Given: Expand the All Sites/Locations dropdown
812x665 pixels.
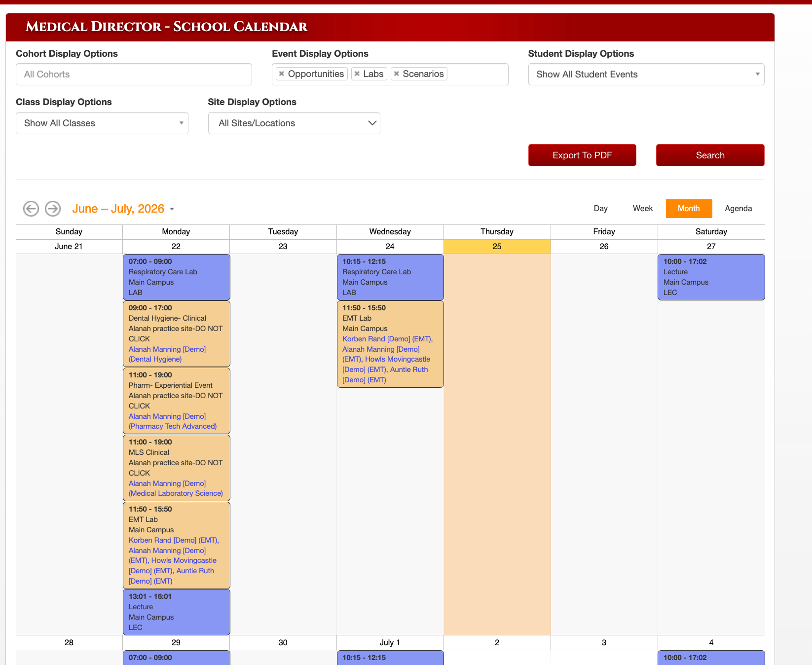Looking at the screenshot, I should coord(294,123).
